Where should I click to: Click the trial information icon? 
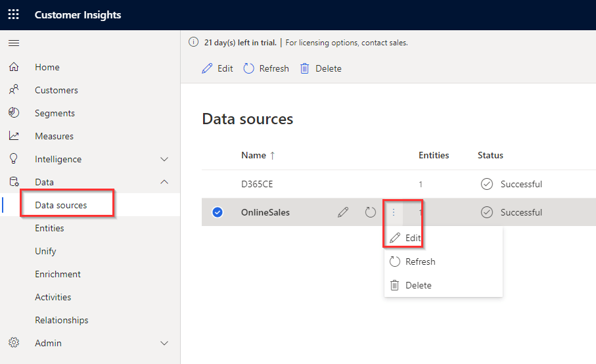tap(193, 43)
